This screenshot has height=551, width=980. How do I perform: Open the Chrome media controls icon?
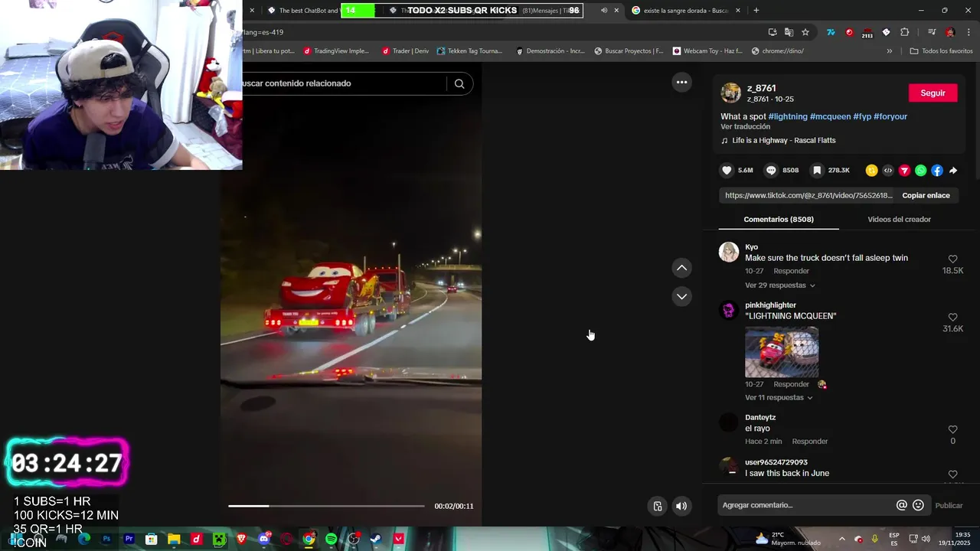click(932, 32)
